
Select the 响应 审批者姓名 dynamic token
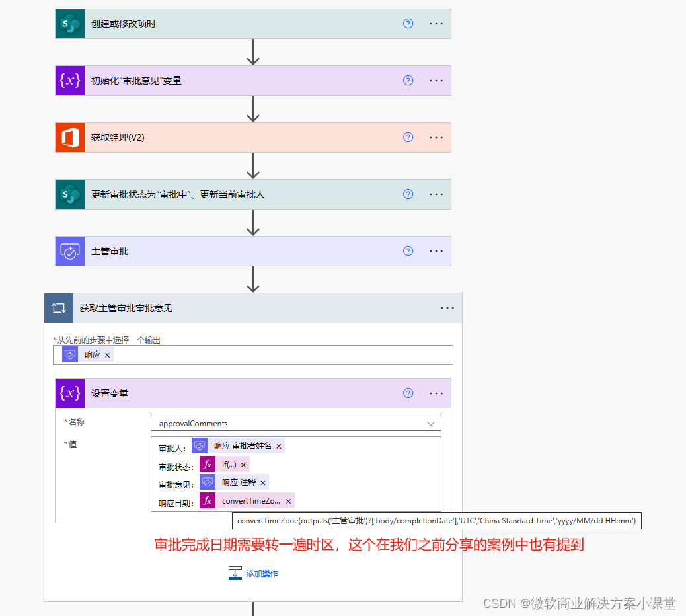click(238, 446)
